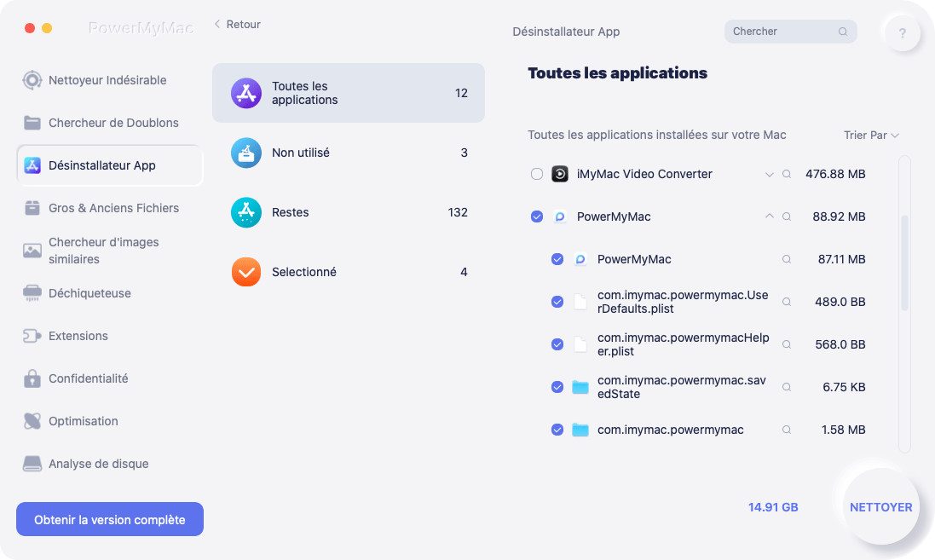Viewport: 935px width, 560px height.
Task: Click the Analyse de disque icon
Action: pyautogui.click(x=32, y=464)
